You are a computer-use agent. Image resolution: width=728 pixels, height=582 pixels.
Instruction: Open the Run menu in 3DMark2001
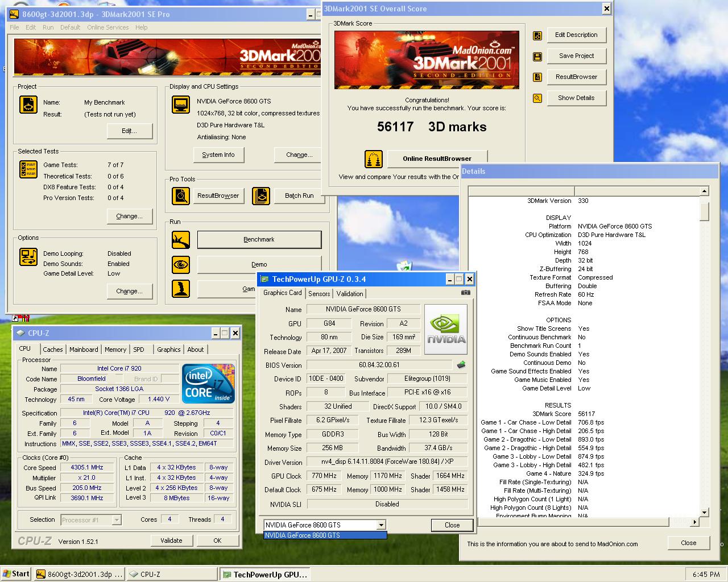(48, 27)
